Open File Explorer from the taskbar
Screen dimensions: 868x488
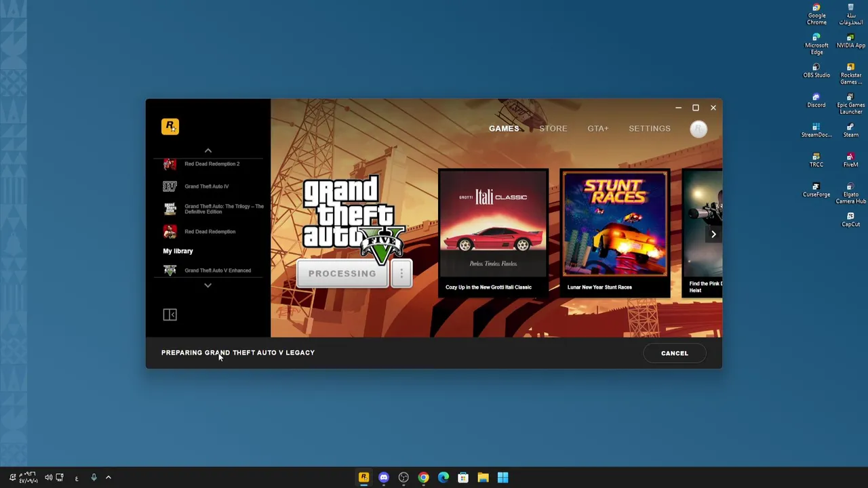(x=483, y=477)
